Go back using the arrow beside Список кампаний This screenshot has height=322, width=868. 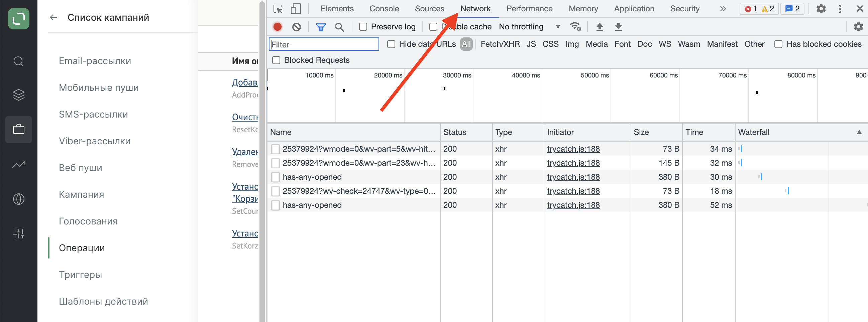coord(53,17)
